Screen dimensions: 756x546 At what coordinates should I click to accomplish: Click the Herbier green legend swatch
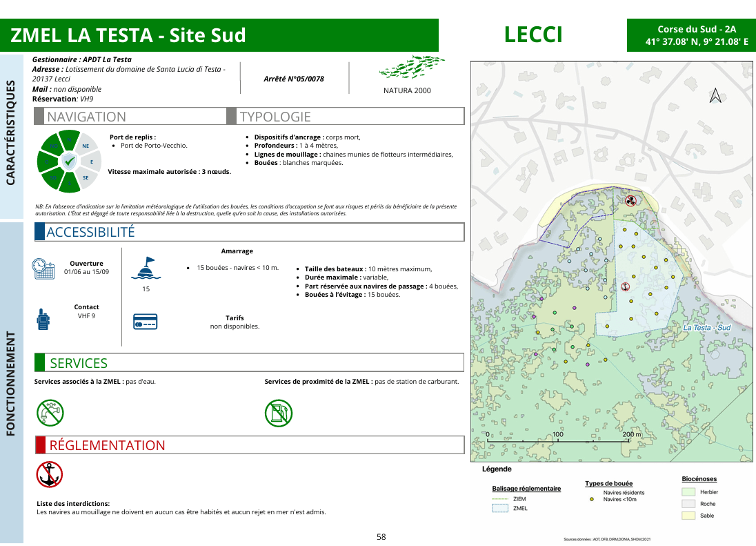click(x=688, y=492)
